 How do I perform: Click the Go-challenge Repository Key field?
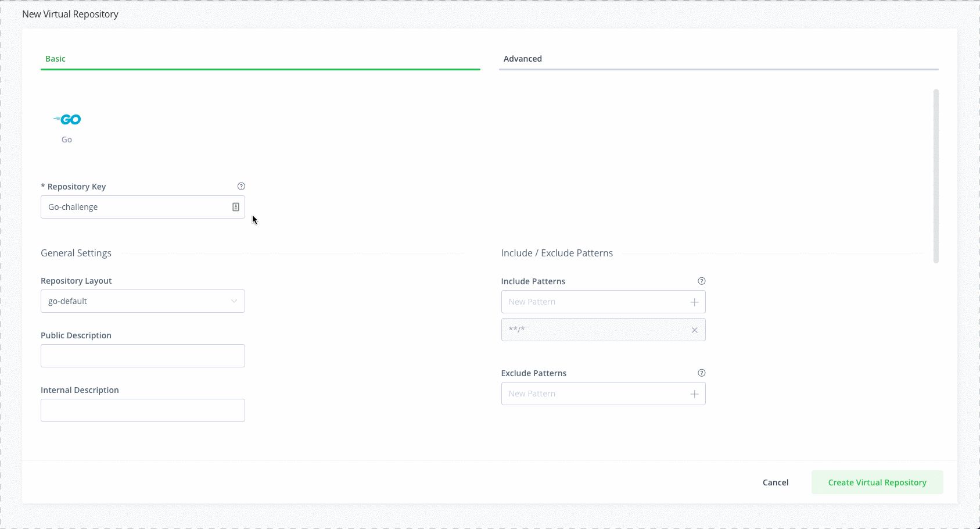point(134,206)
